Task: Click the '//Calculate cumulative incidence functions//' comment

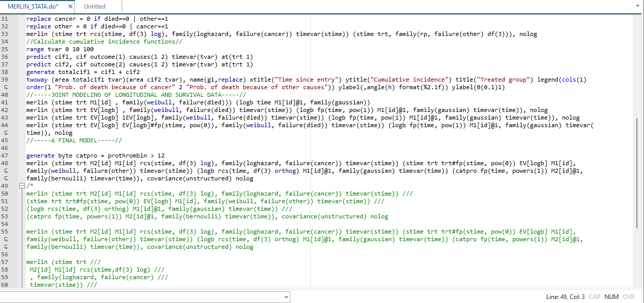Action: [x=104, y=42]
